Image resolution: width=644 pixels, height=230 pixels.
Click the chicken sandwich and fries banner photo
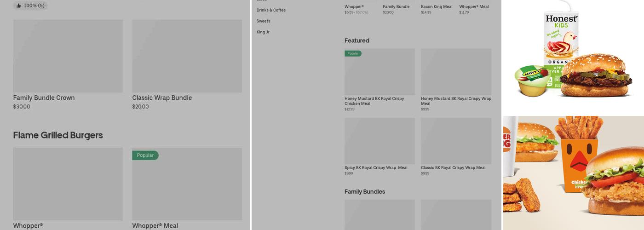[x=573, y=173]
